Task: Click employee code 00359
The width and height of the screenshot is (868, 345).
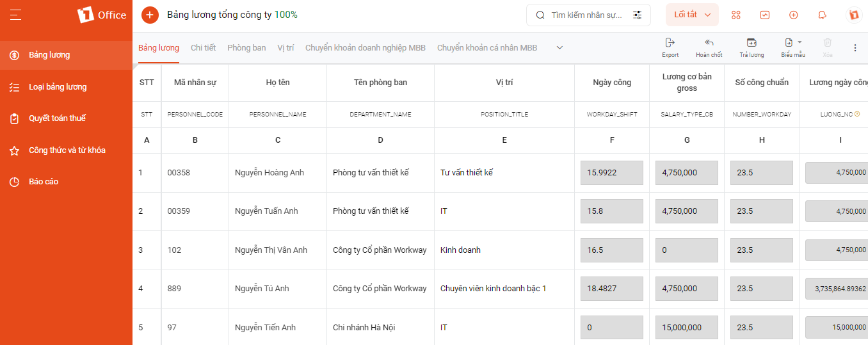Action: 179,211
